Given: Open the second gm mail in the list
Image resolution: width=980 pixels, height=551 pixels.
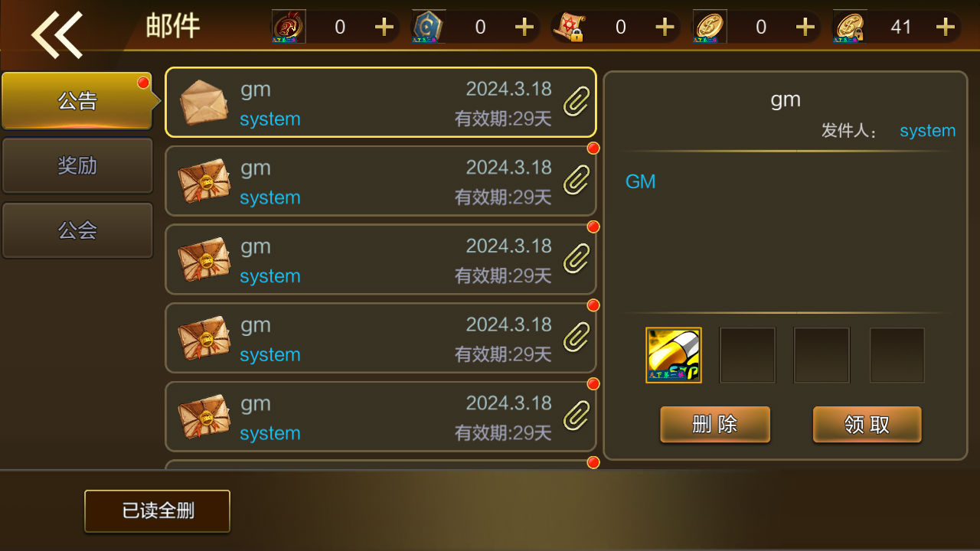Looking at the screenshot, I should coord(381,181).
